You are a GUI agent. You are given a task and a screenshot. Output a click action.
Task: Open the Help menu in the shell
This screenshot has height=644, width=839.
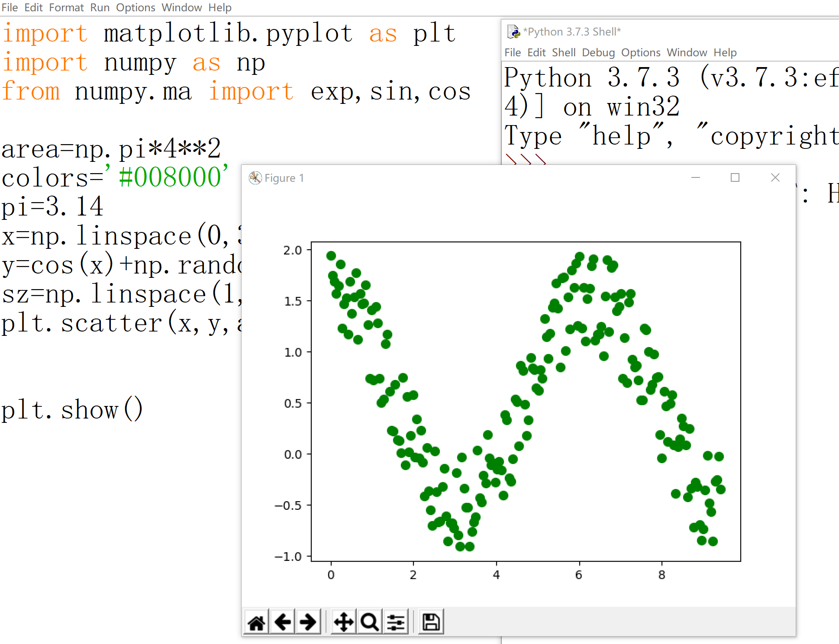tap(725, 52)
